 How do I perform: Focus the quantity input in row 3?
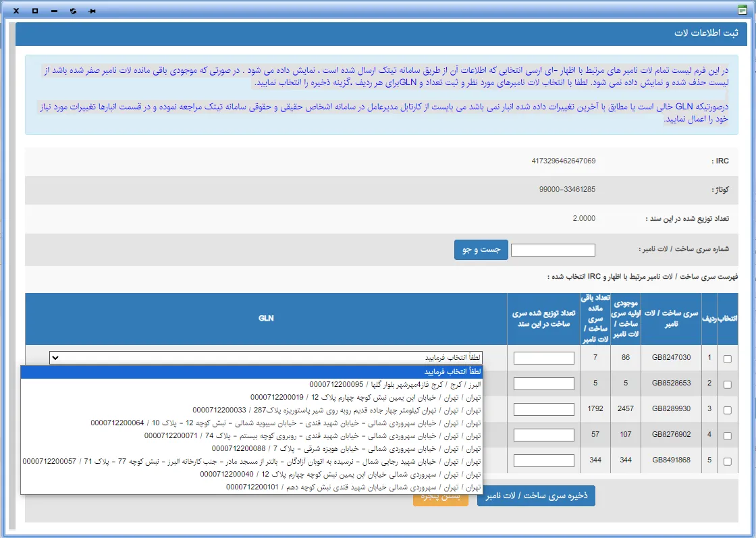543,409
